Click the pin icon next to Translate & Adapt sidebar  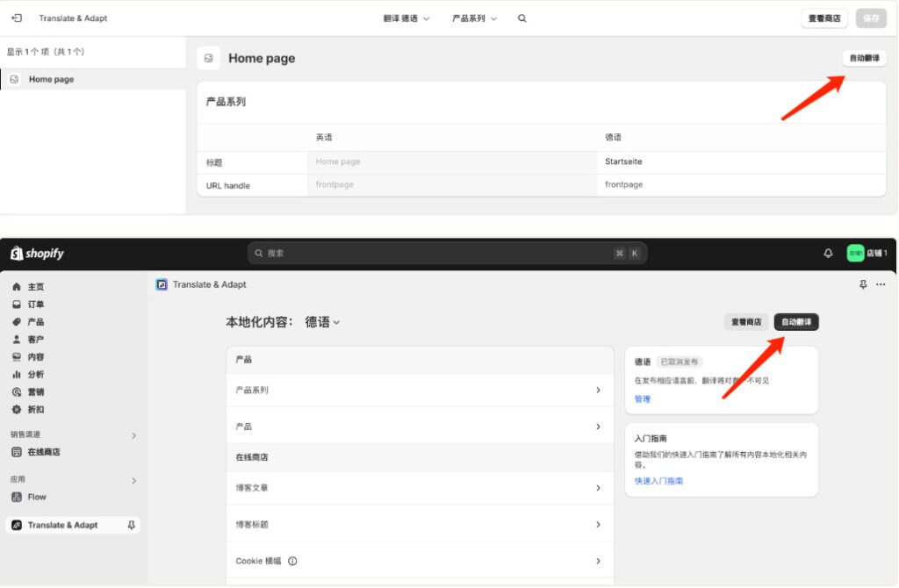click(132, 525)
